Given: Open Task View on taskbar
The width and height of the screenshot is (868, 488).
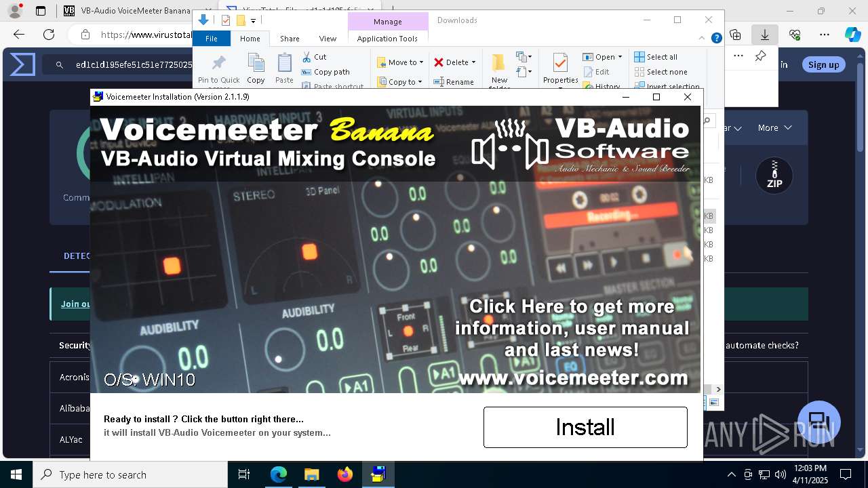Looking at the screenshot, I should point(244,474).
